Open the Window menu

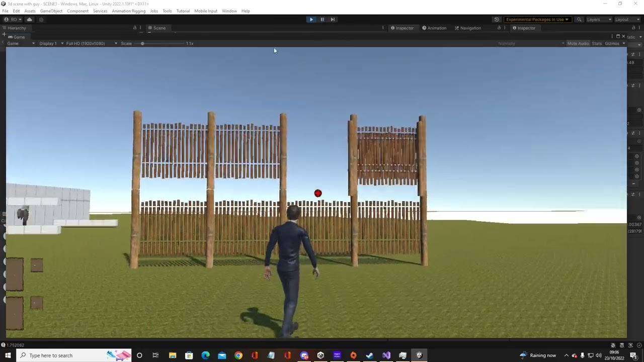coord(229,11)
